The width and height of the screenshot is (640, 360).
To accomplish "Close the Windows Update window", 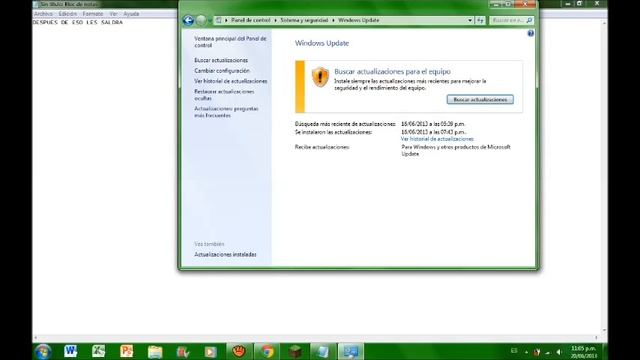I will click(x=525, y=4).
